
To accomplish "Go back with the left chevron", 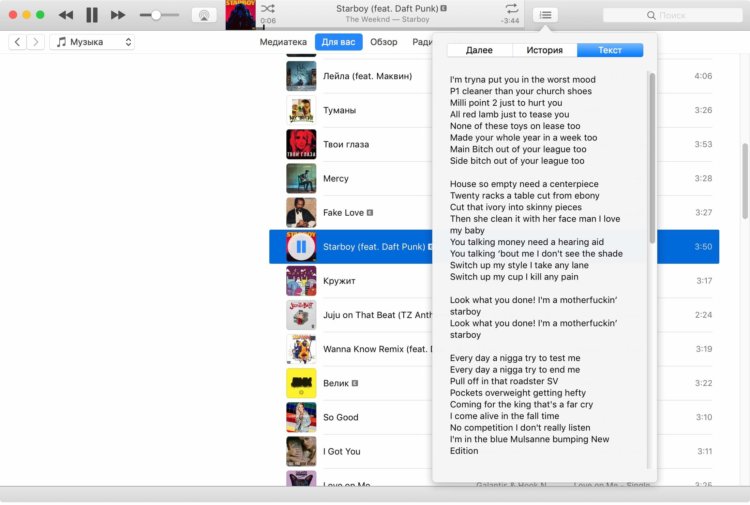I will click(x=18, y=42).
